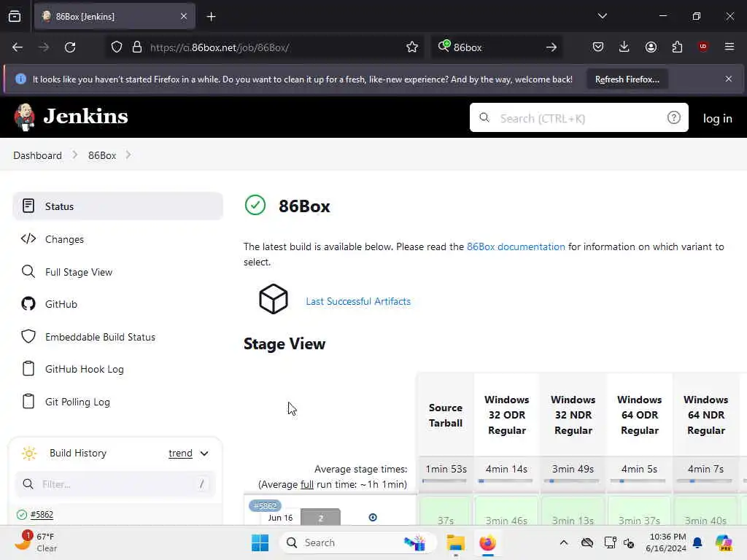Click the magnifier icon in Jenkins search
The width and height of the screenshot is (747, 560).
coord(484,117)
